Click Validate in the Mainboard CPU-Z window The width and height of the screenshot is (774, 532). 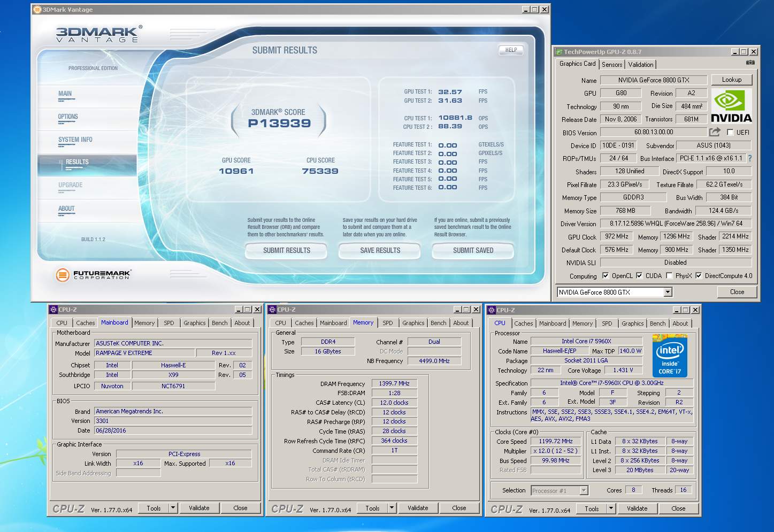pos(198,508)
